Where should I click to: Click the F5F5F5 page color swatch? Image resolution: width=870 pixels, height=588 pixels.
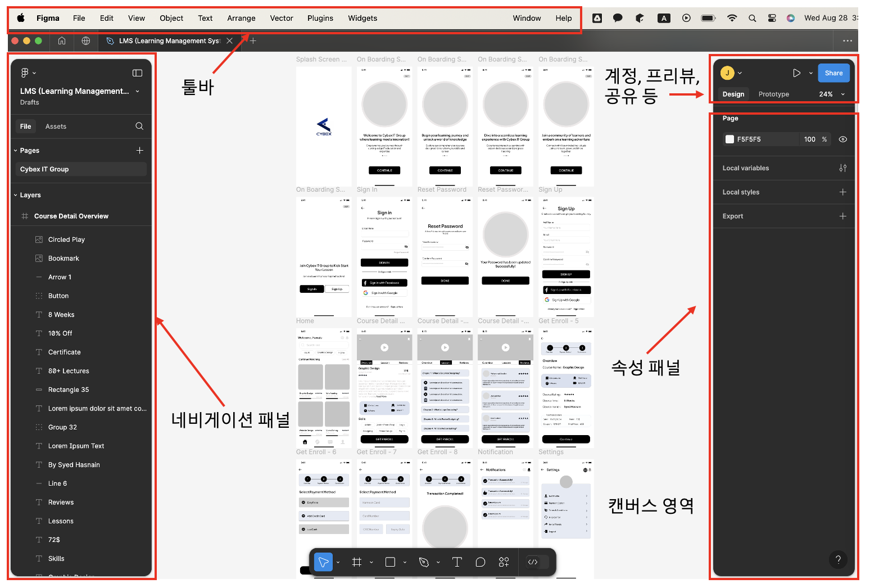(x=729, y=139)
